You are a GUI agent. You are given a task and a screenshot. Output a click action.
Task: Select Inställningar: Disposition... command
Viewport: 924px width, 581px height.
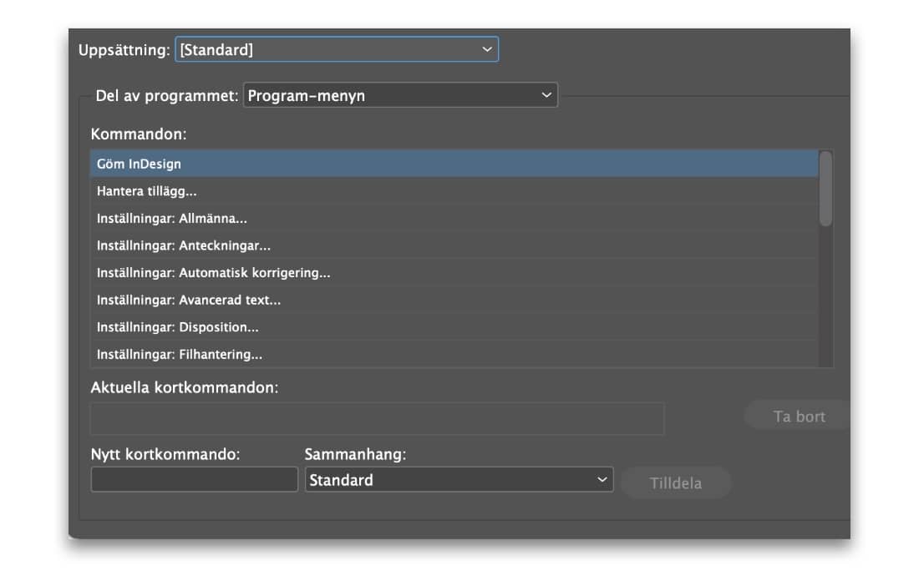[454, 327]
